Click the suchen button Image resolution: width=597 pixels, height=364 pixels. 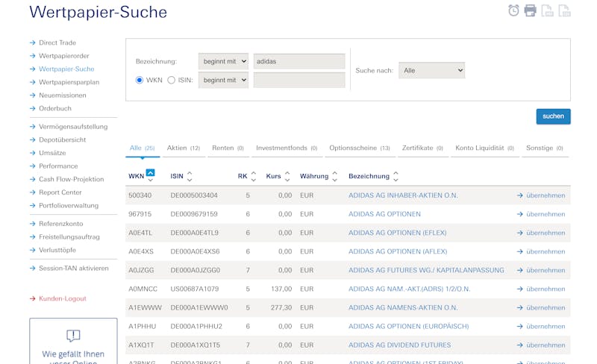point(553,116)
